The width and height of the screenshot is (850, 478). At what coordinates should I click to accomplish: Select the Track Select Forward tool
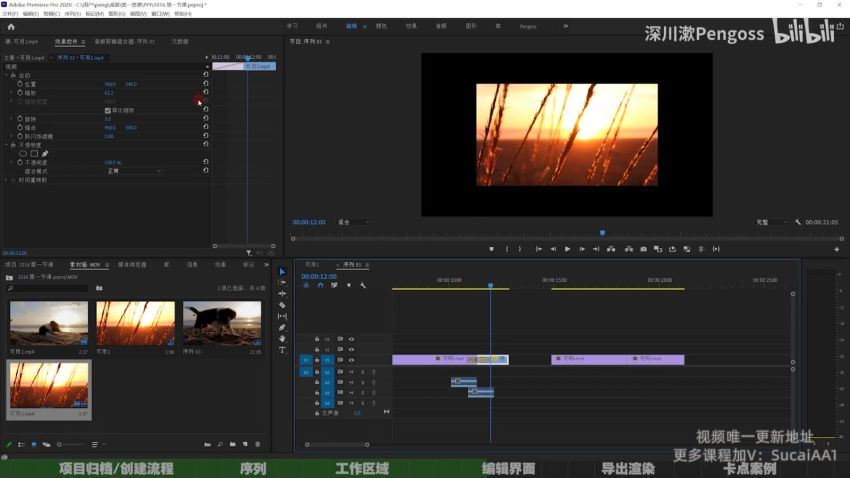[x=282, y=282]
